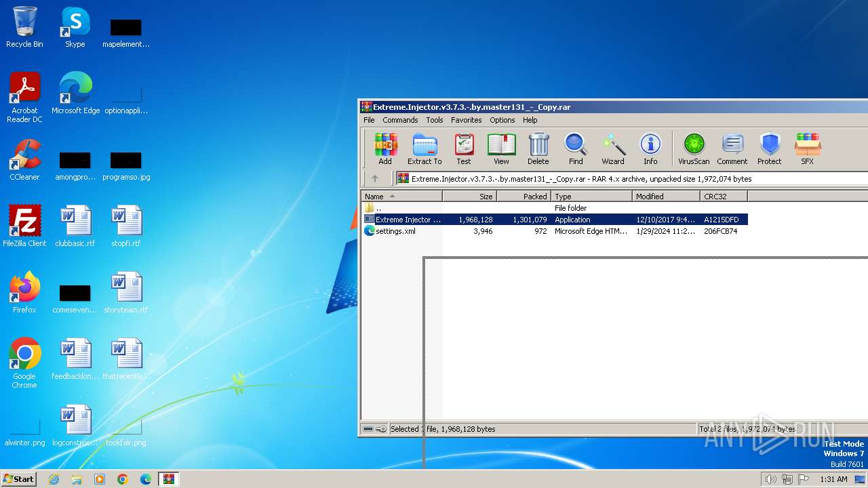Open the Favorites menu
Image resolution: width=868 pixels, height=488 pixels.
pyautogui.click(x=467, y=120)
